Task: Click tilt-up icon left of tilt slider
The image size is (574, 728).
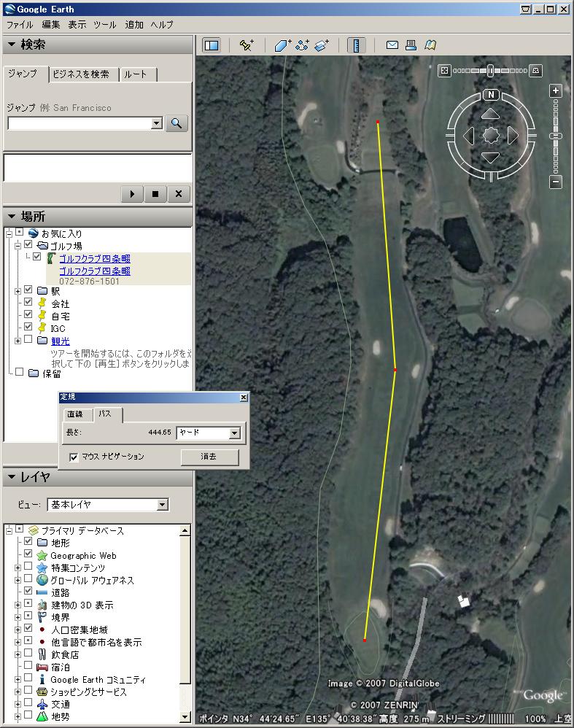Action: (x=444, y=71)
